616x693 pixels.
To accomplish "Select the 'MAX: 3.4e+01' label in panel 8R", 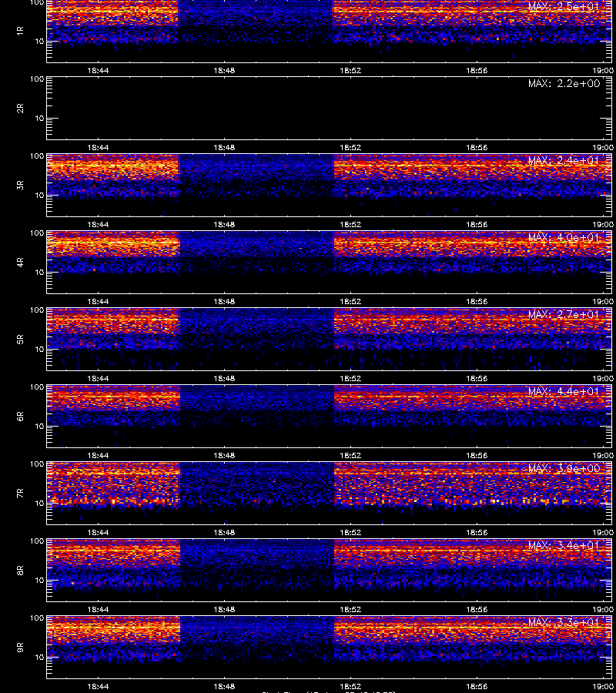I will [564, 545].
